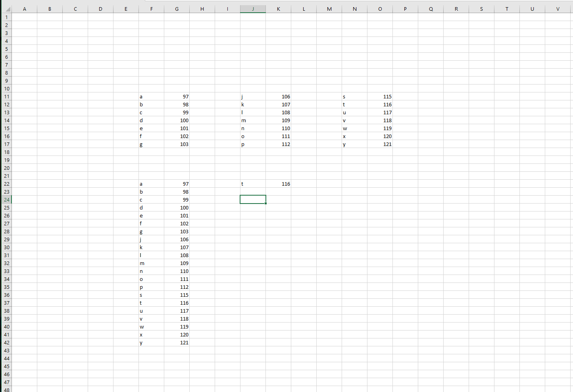
Task: Click cell G34 with value 111
Action: [x=177, y=279]
